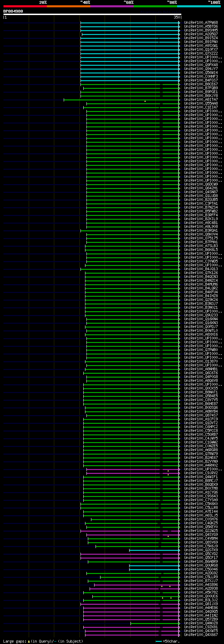
Task: Select the query name BP084980
Action: [x=13, y=11]
